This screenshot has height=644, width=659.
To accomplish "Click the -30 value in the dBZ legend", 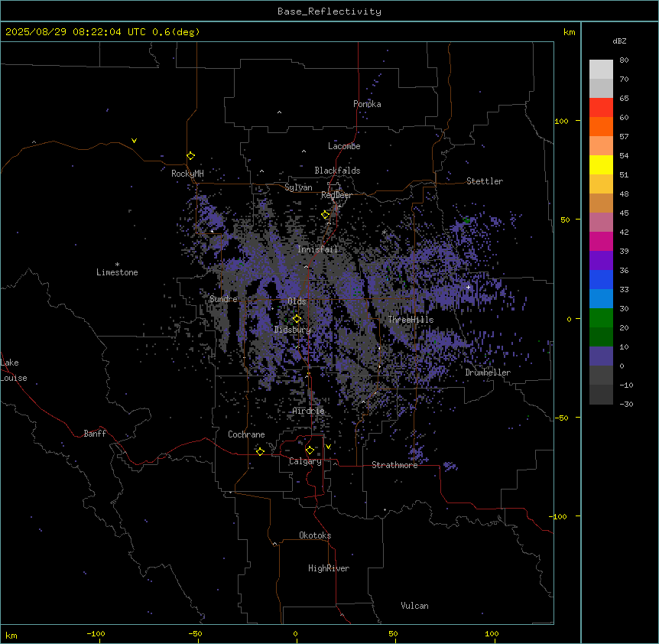I will pos(626,405).
